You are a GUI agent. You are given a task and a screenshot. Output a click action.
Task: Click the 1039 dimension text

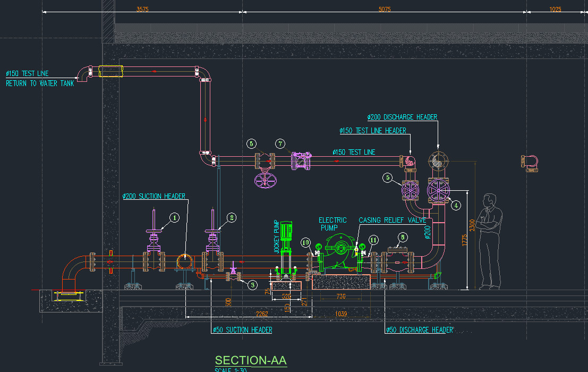340,314
